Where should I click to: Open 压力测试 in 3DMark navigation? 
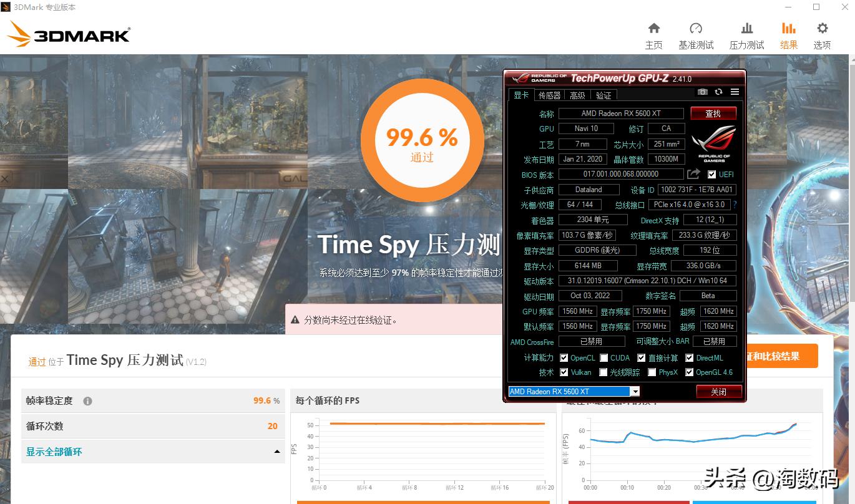tap(747, 36)
